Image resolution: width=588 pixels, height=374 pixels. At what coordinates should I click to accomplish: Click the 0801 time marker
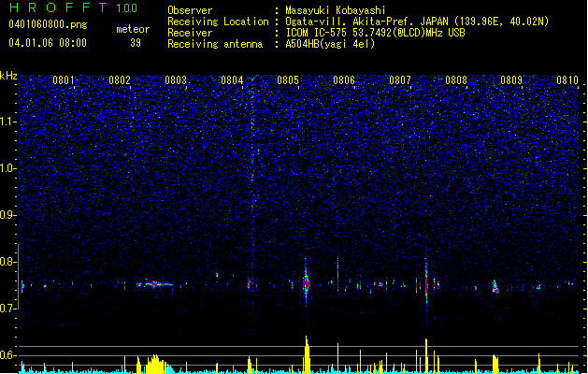pyautogui.click(x=63, y=80)
